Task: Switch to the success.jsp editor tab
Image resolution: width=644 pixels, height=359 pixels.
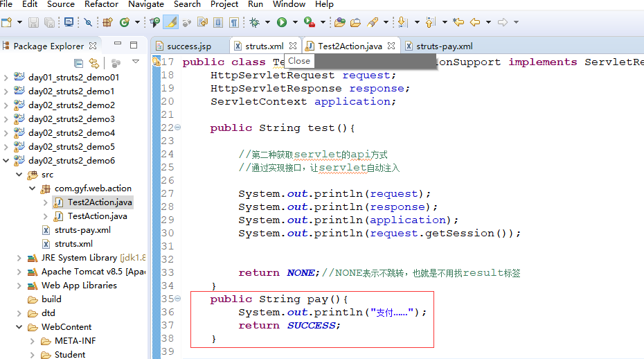Action: point(189,46)
